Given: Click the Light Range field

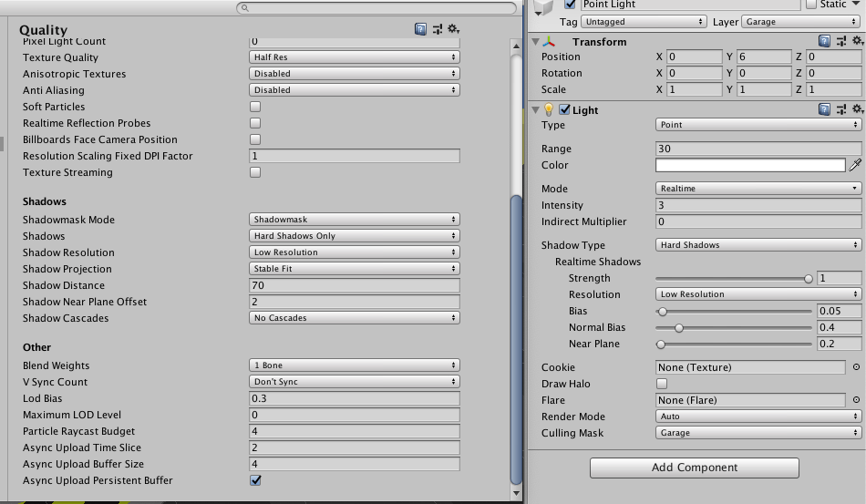Looking at the screenshot, I should click(758, 149).
